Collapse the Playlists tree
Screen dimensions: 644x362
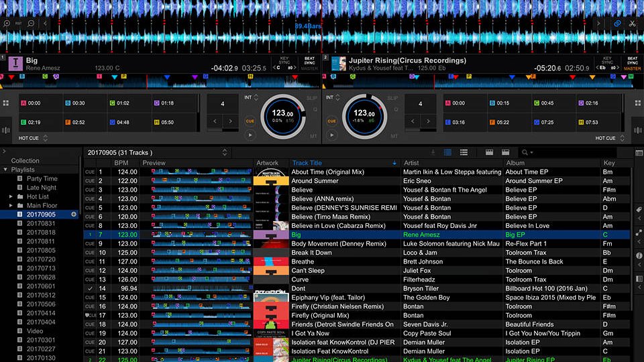coord(5,170)
